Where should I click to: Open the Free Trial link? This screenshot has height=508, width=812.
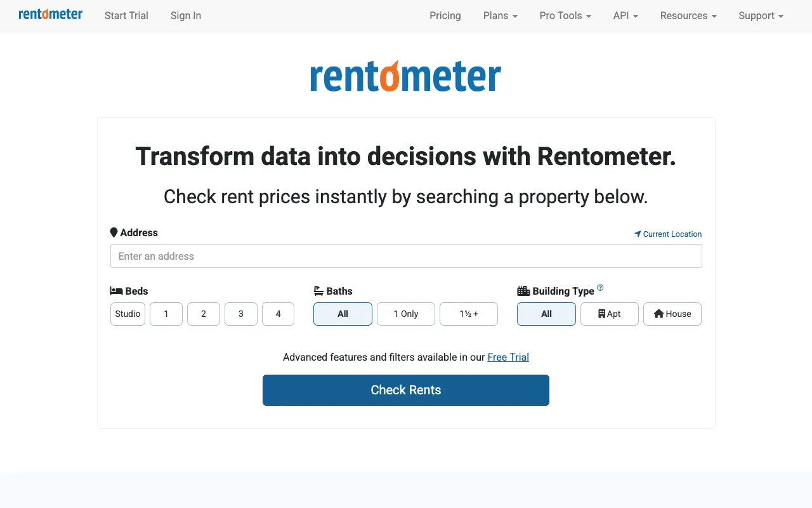pos(507,357)
